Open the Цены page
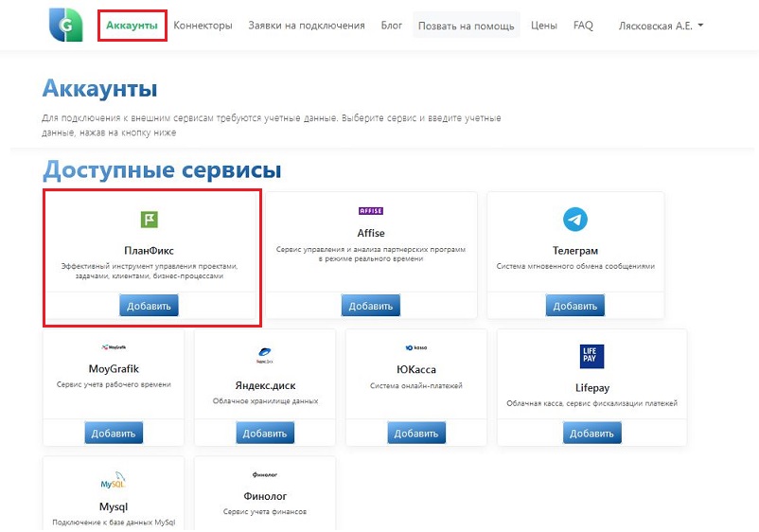The image size is (759, 532). (543, 26)
